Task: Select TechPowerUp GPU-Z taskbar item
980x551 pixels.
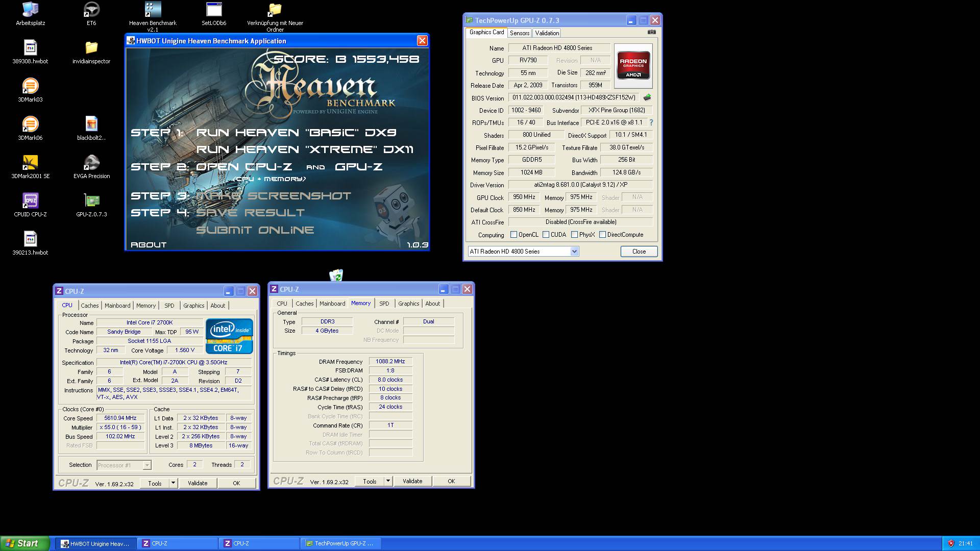Action: (341, 543)
